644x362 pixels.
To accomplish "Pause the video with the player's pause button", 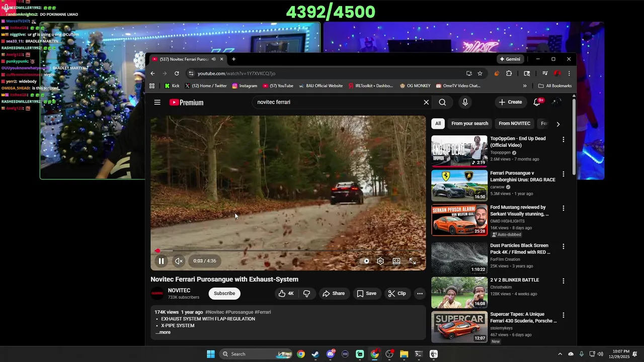I will tap(161, 261).
